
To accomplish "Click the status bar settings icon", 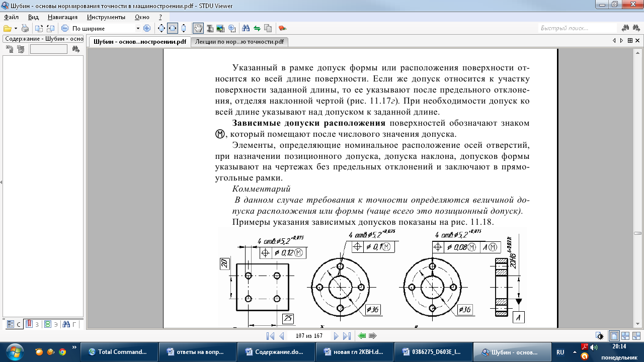I will tap(600, 336).
